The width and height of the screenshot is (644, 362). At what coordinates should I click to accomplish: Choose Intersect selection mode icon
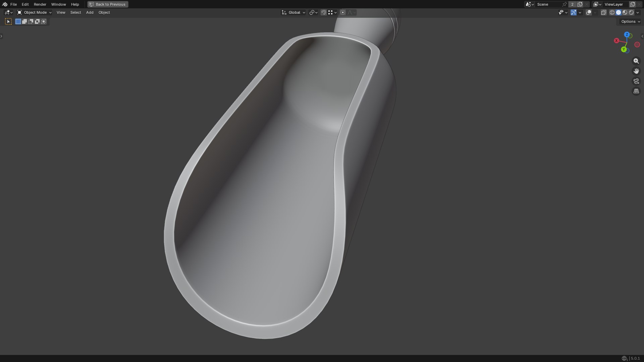pyautogui.click(x=44, y=21)
